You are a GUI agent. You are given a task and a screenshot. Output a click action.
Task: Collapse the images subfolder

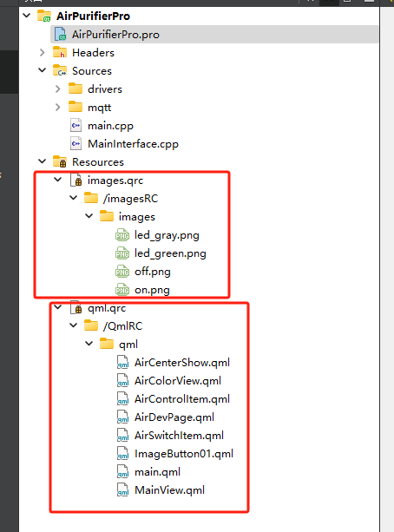[89, 216]
